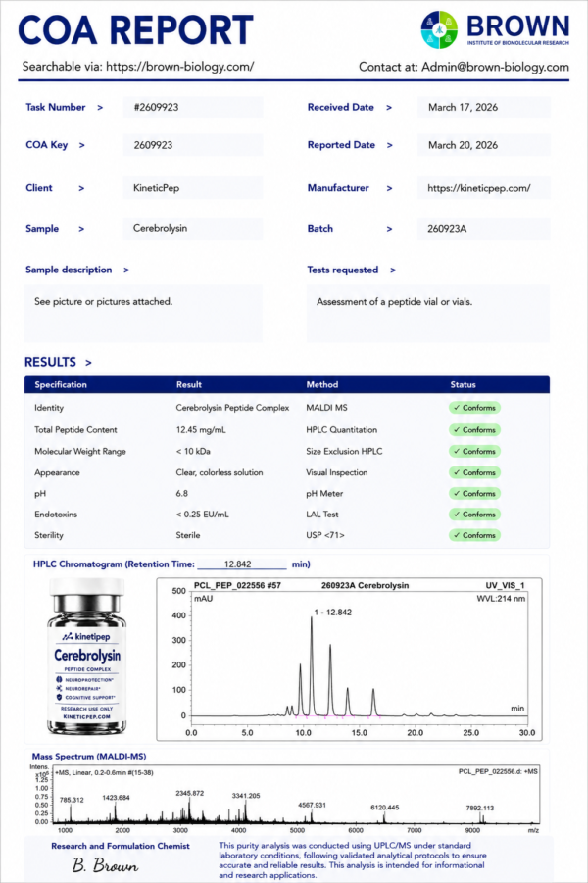Click the LAL Test method cell

[x=322, y=515]
